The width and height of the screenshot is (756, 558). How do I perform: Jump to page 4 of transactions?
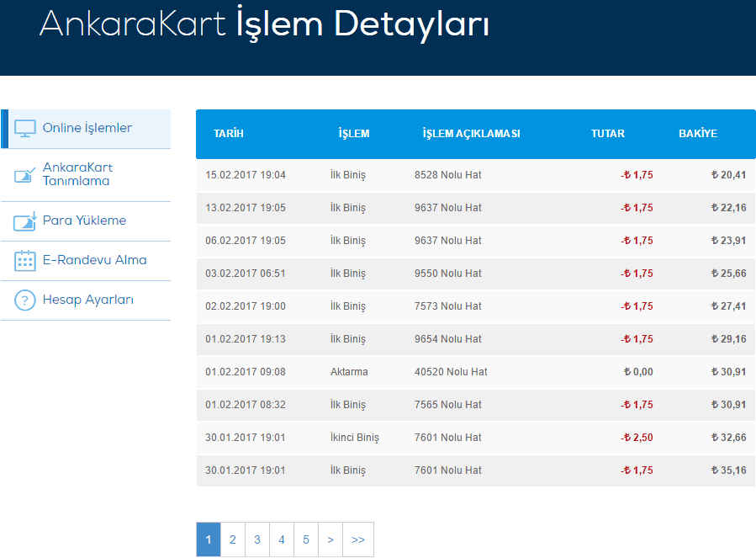[282, 539]
